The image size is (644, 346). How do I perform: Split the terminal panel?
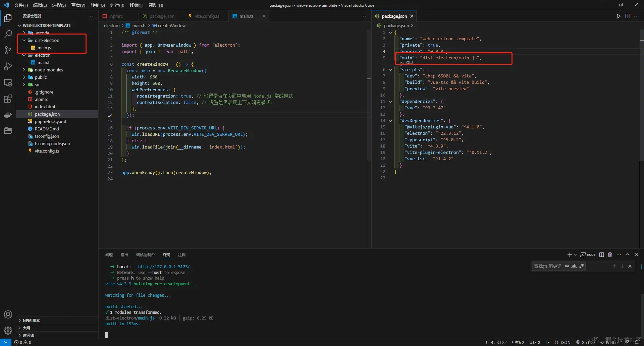click(x=601, y=255)
